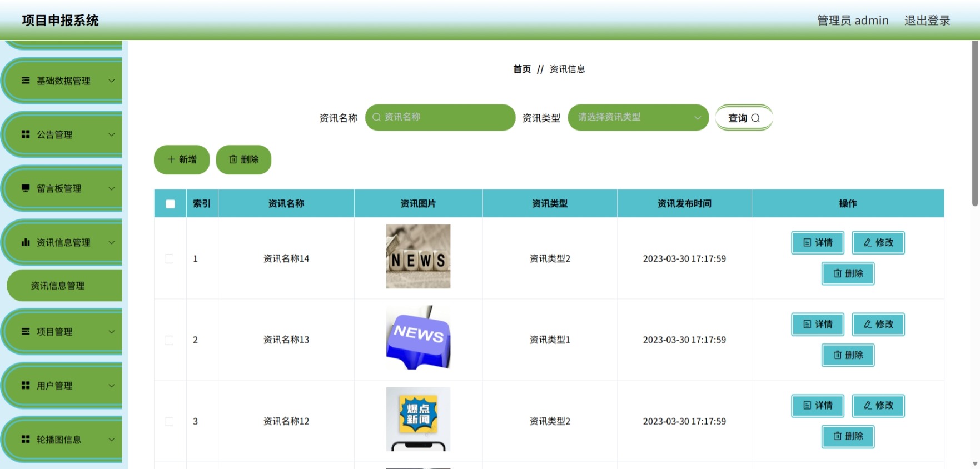Expand 用户管理 menu chevron
Viewport: 980px width, 469px height.
click(x=112, y=386)
